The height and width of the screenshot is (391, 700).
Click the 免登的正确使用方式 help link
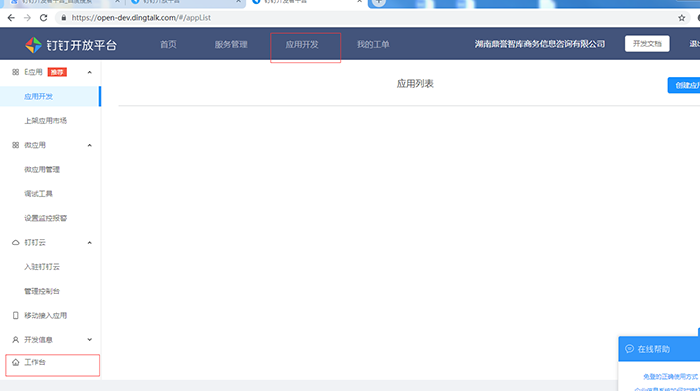pyautogui.click(x=670, y=377)
